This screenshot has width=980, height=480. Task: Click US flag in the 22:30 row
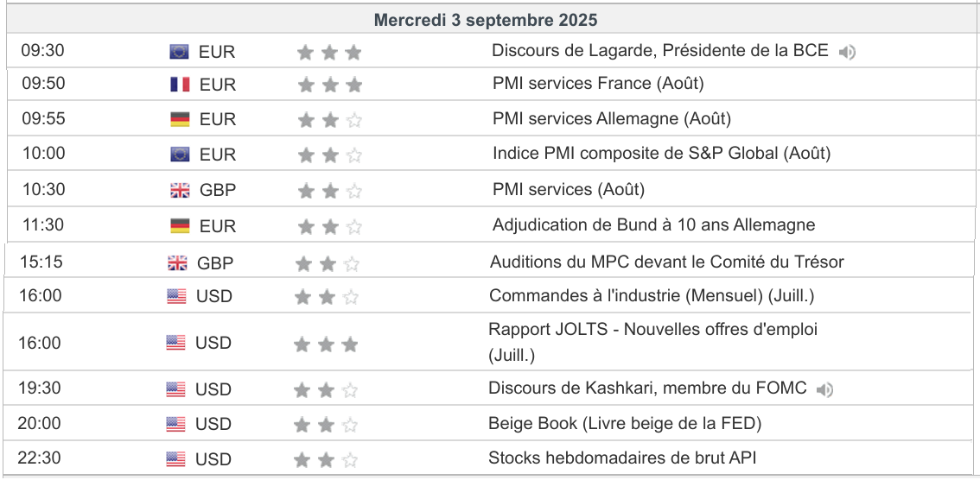click(x=175, y=459)
